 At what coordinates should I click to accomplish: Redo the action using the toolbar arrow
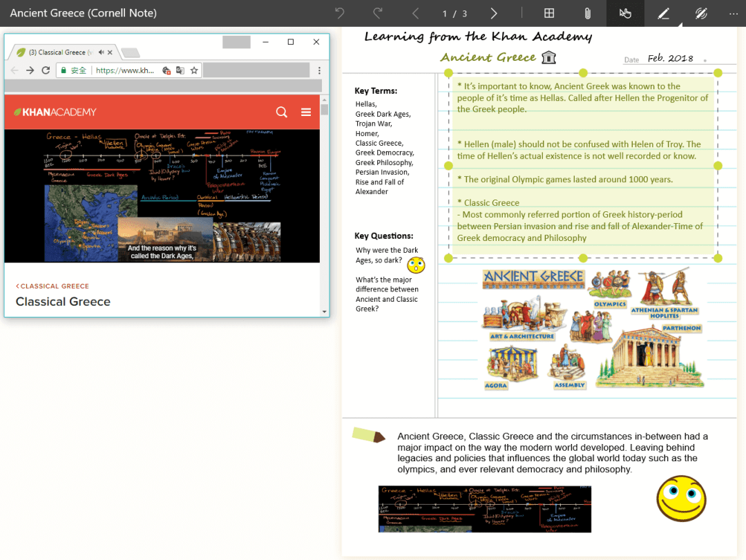[378, 13]
